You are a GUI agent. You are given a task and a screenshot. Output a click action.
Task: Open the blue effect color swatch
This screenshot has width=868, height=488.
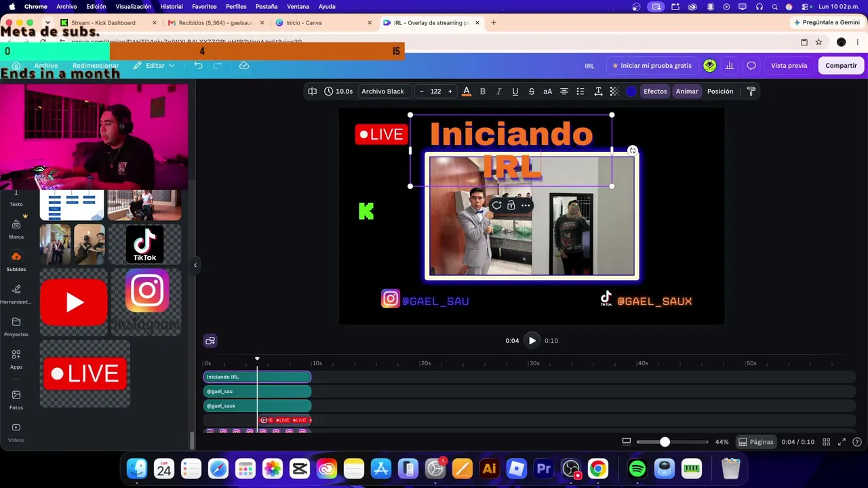pos(631,91)
